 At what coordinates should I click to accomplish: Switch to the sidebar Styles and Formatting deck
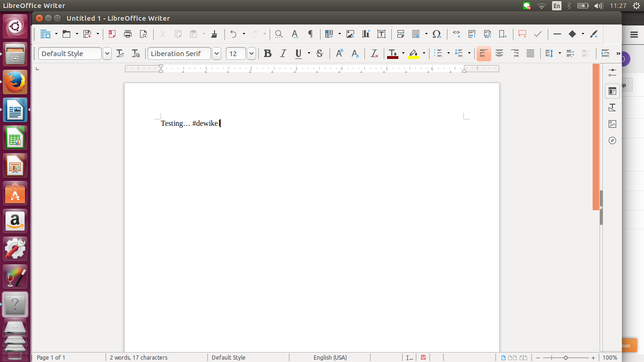(612, 107)
